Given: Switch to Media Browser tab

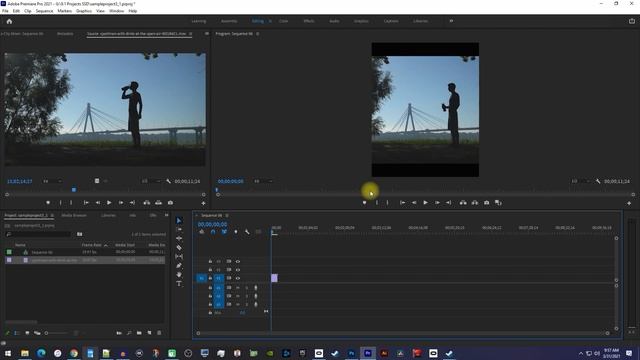Looking at the screenshot, I should (73, 215).
